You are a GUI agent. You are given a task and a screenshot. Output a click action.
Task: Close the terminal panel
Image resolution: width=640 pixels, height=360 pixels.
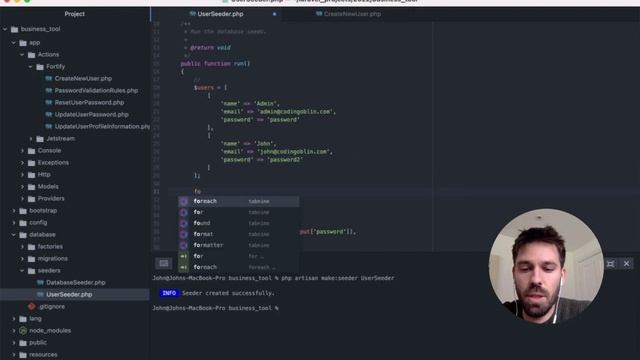point(627,264)
